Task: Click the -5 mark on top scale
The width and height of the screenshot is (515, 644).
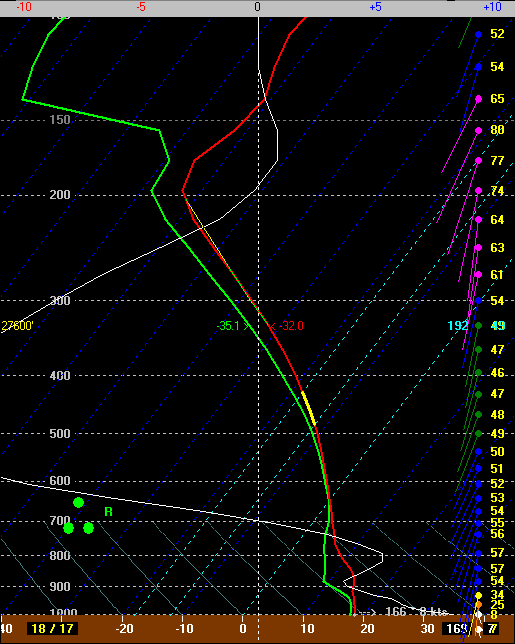Action: click(141, 7)
